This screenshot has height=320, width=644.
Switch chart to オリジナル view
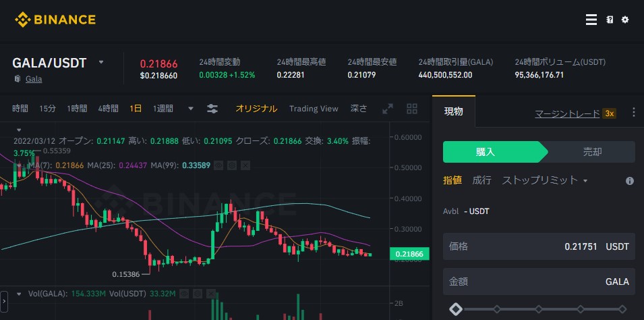point(256,109)
